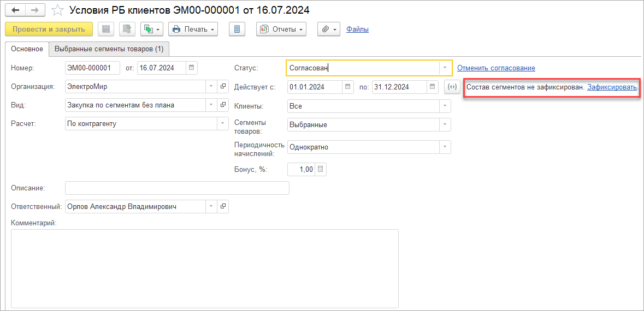Viewport: 644px width, 311px height.
Task: Click the Зафиксировать link
Action: click(x=612, y=87)
